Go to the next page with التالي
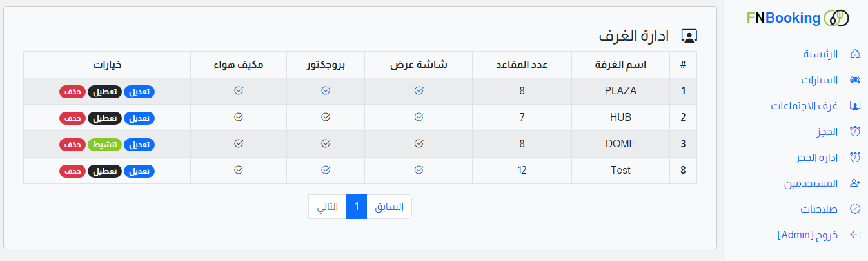The width and height of the screenshot is (868, 261). (x=327, y=207)
